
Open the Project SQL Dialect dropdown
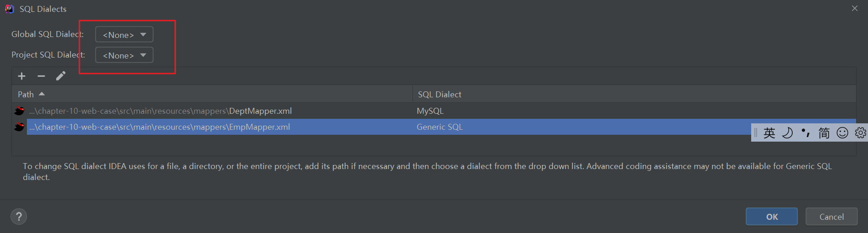(x=124, y=55)
